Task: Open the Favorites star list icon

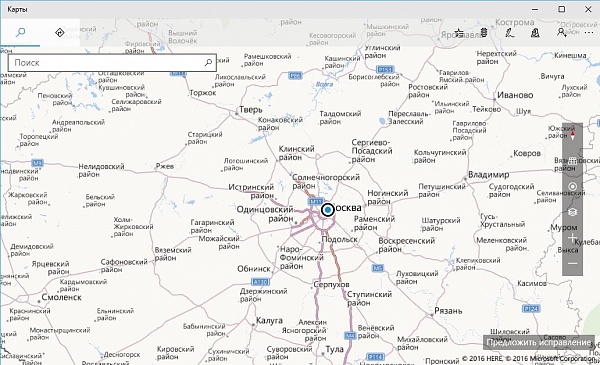Action: pos(459,33)
